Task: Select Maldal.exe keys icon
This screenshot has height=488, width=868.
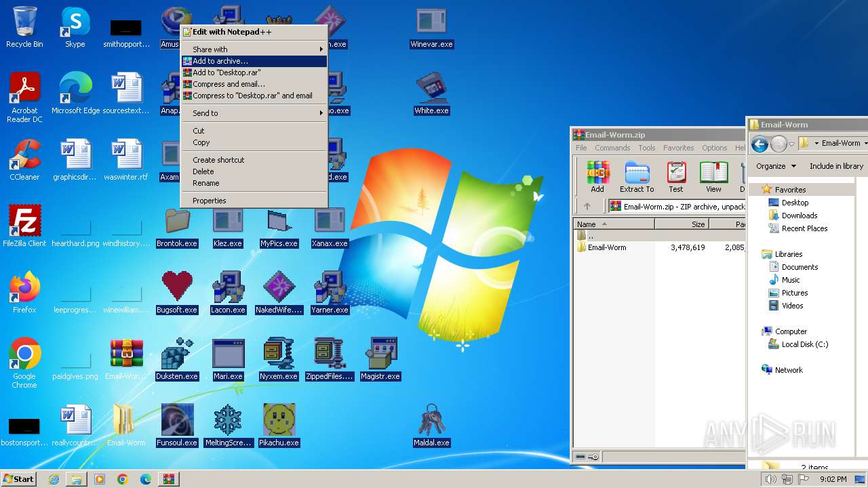Action: point(431,426)
